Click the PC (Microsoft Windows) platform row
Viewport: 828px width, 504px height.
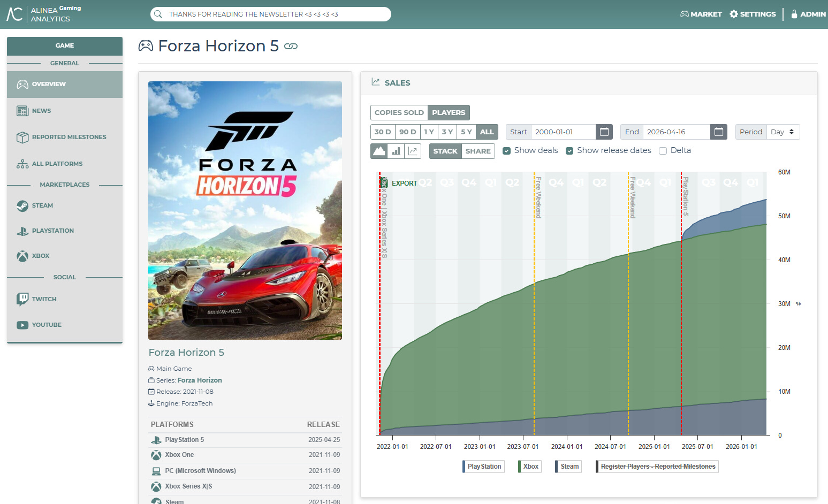245,471
